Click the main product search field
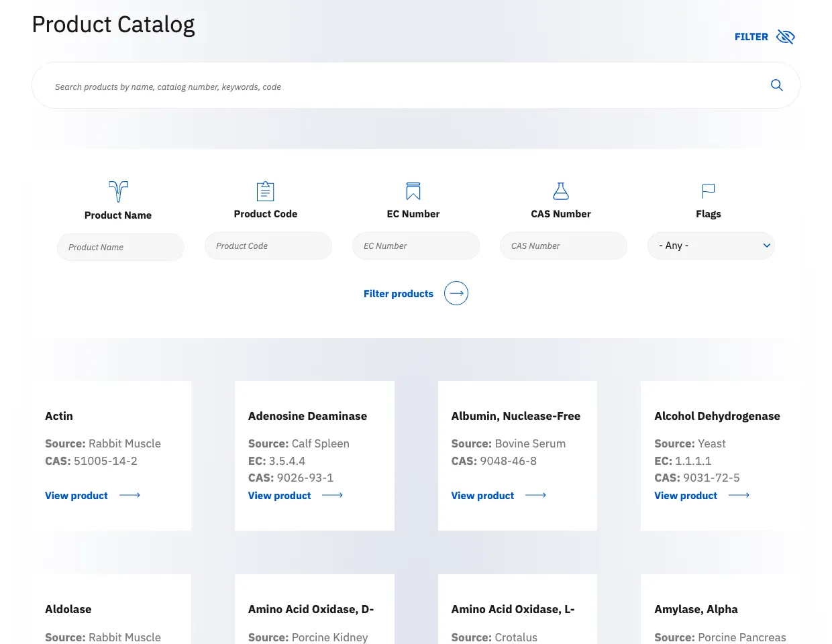 coord(403,85)
